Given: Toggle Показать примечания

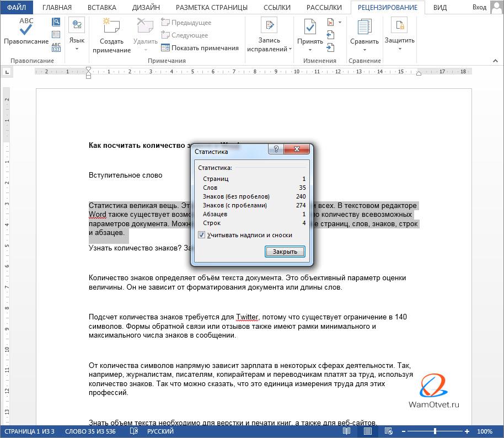Looking at the screenshot, I should [x=200, y=48].
